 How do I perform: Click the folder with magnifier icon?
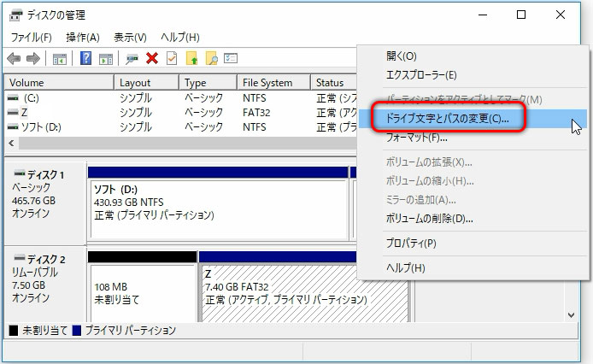coord(212,58)
